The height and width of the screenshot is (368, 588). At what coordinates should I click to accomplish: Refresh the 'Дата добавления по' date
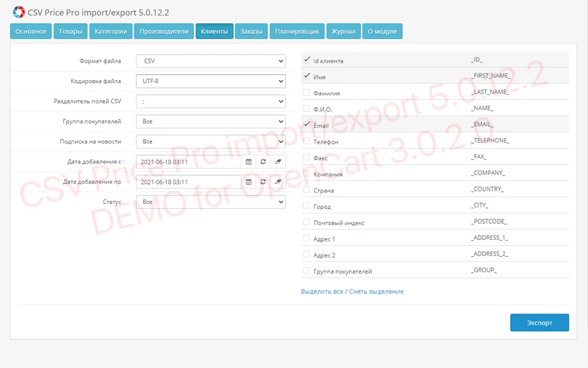263,182
